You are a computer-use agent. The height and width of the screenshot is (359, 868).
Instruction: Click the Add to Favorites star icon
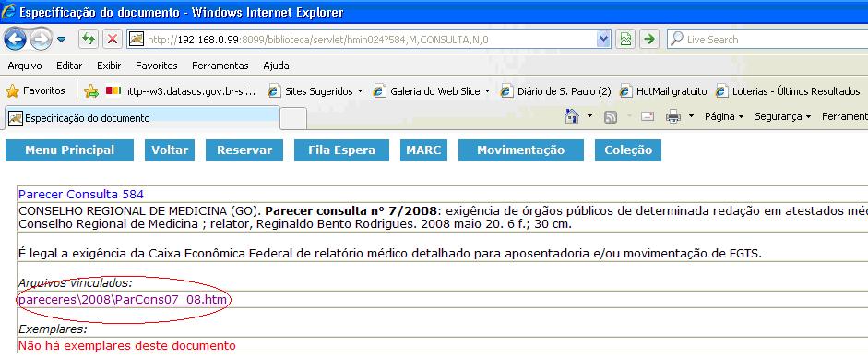(91, 91)
